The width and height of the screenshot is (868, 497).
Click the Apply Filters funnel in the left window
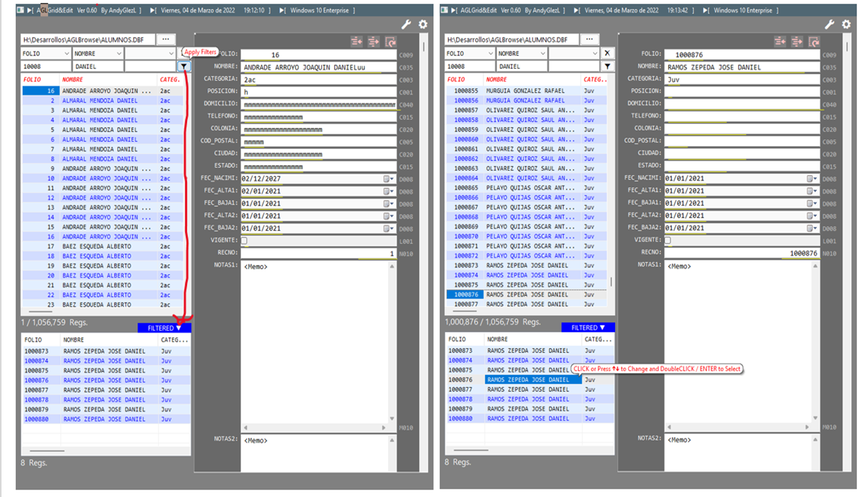184,66
